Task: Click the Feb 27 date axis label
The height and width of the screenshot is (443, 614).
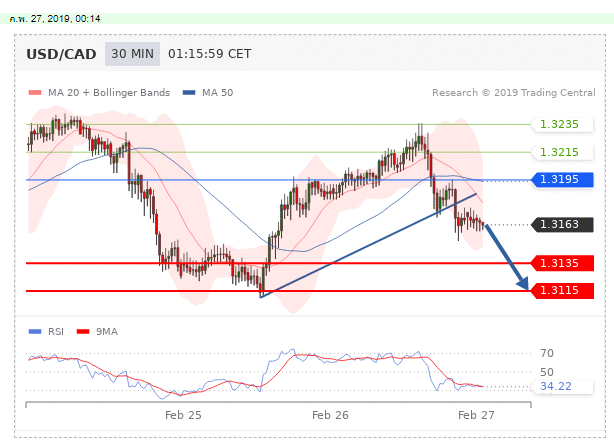Action: pyautogui.click(x=476, y=415)
